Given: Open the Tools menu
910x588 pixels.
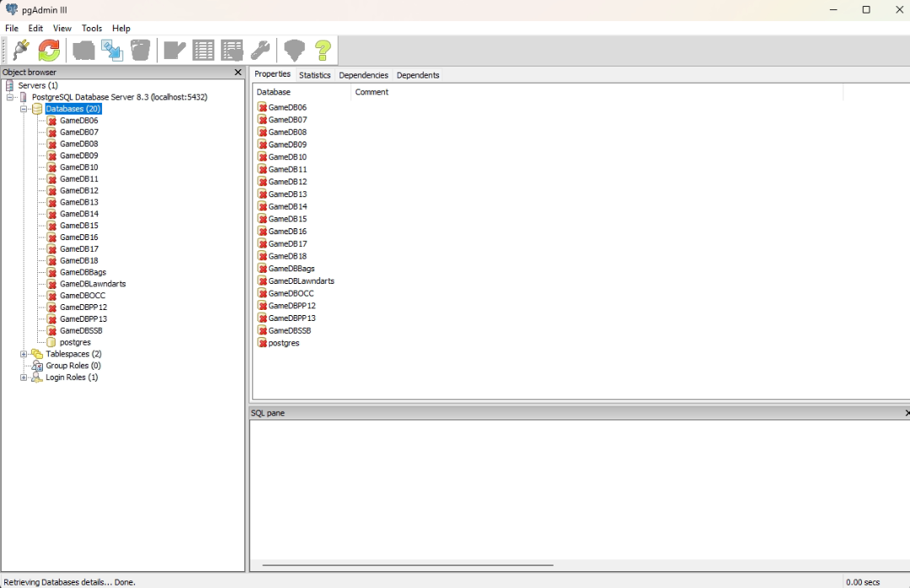Looking at the screenshot, I should point(91,29).
